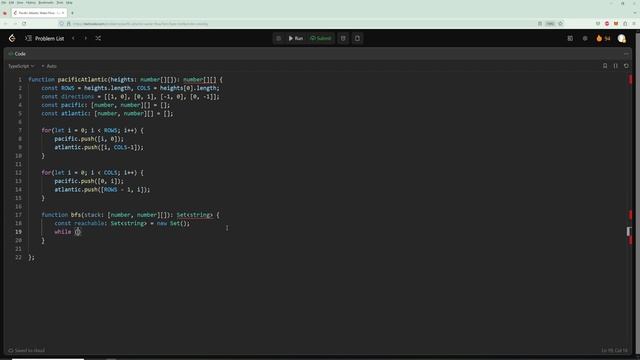640x360 pixels.
Task: Click line 1 function pacificAtlantic declaration
Action: click(126, 80)
